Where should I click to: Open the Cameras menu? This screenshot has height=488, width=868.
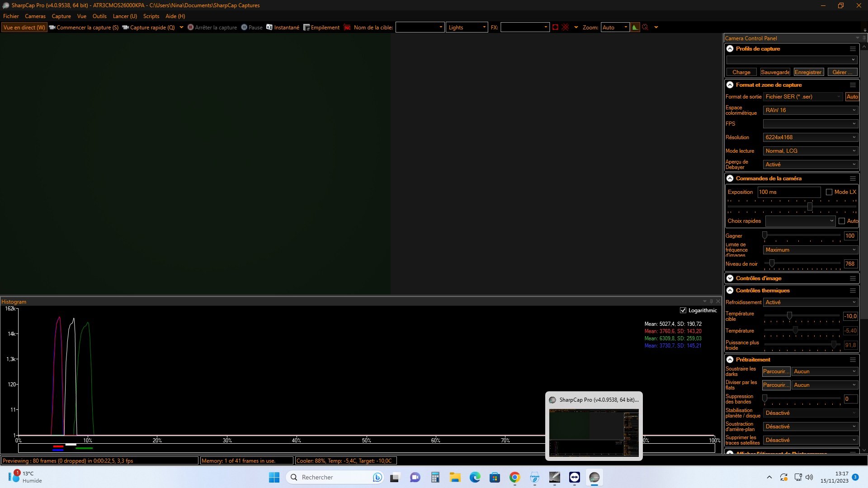click(35, 16)
